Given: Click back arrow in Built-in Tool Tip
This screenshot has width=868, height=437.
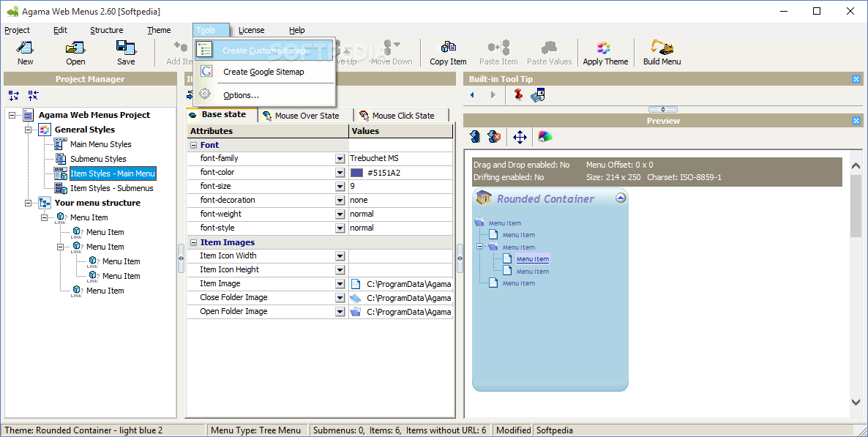Looking at the screenshot, I should coord(472,95).
